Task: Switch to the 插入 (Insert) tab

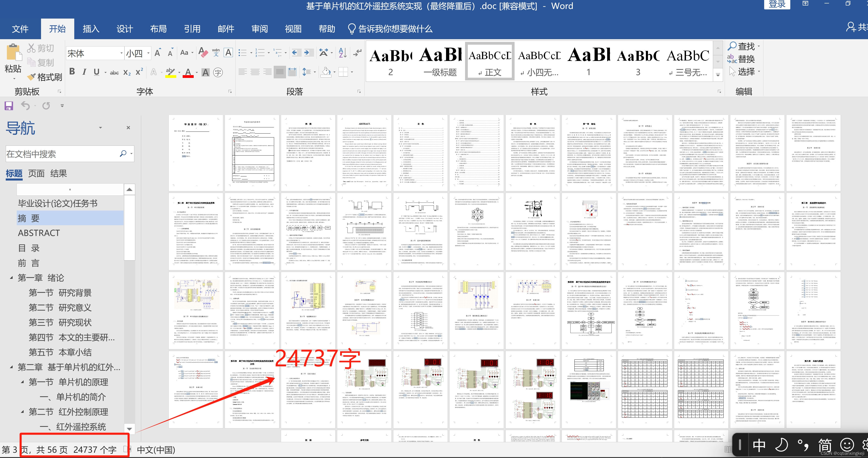Action: coord(91,29)
